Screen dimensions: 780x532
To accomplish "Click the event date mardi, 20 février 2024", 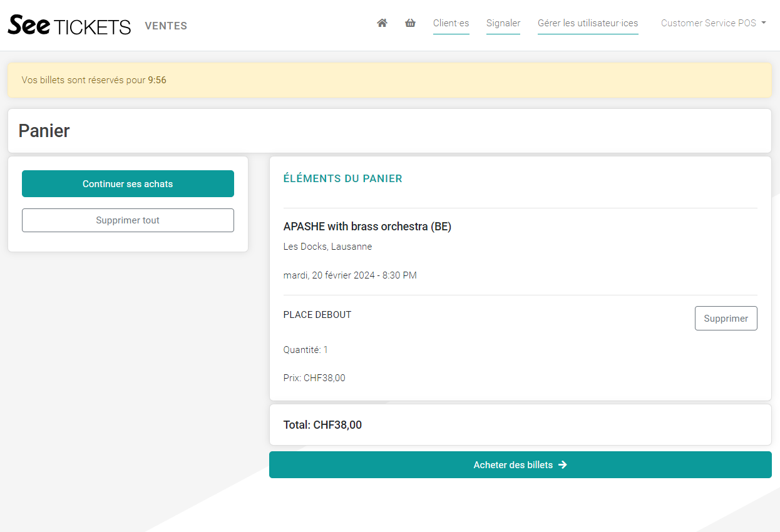I will [350, 275].
